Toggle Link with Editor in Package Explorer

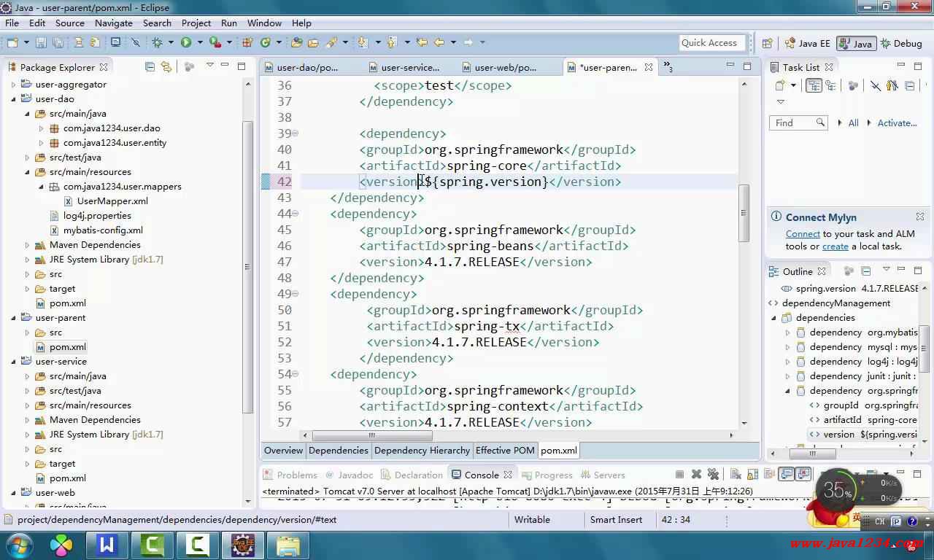pyautogui.click(x=166, y=67)
